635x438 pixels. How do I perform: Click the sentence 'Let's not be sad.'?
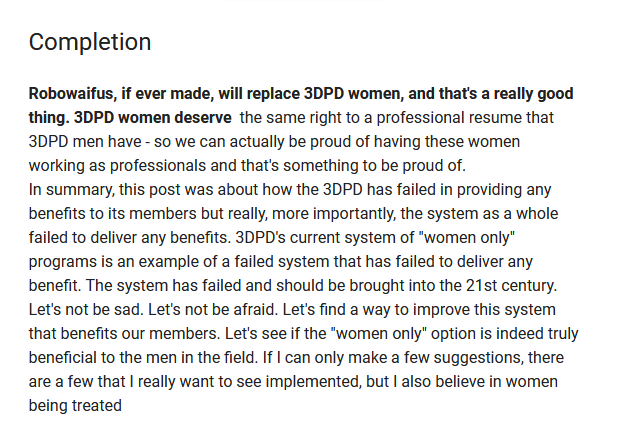point(86,310)
